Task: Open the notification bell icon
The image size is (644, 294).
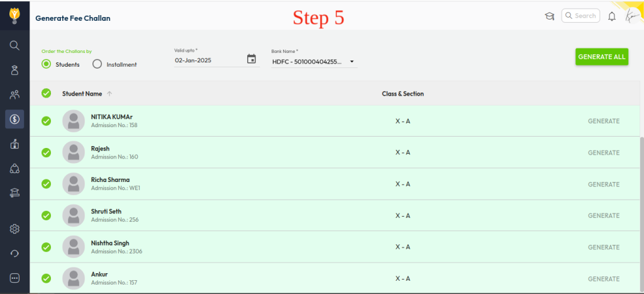Action: (x=611, y=17)
